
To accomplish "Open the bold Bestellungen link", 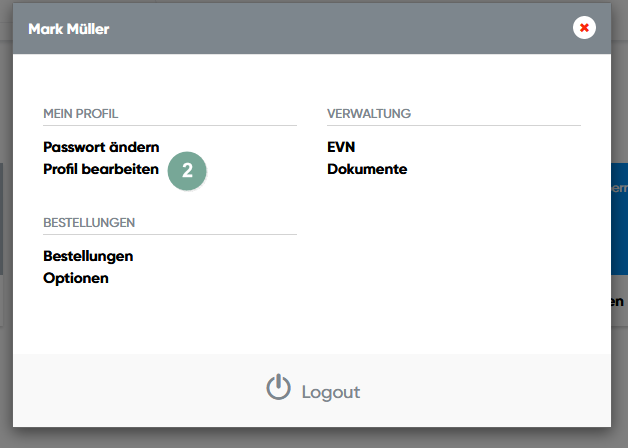I will pos(88,256).
